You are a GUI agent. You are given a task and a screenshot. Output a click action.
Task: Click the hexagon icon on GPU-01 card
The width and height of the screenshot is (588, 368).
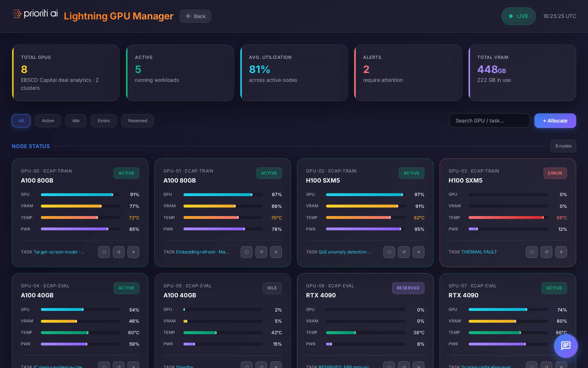coord(247,252)
